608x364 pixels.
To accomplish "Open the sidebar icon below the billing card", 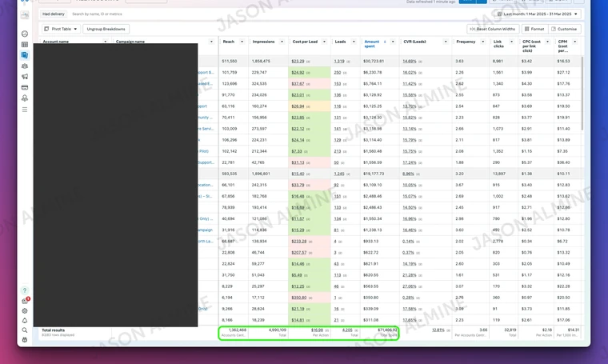I will [x=25, y=98].
